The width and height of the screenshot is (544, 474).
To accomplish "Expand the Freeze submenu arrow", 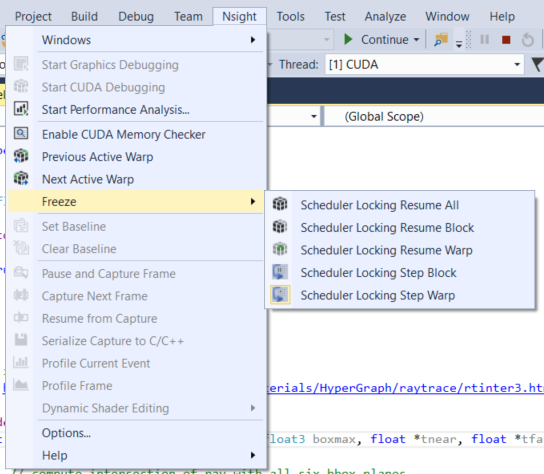I will 253,202.
